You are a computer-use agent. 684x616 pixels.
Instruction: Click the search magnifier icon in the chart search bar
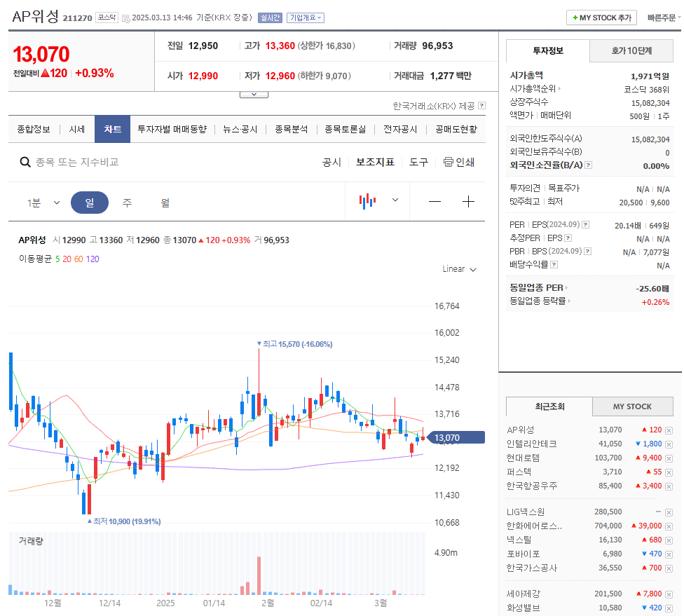coord(25,162)
